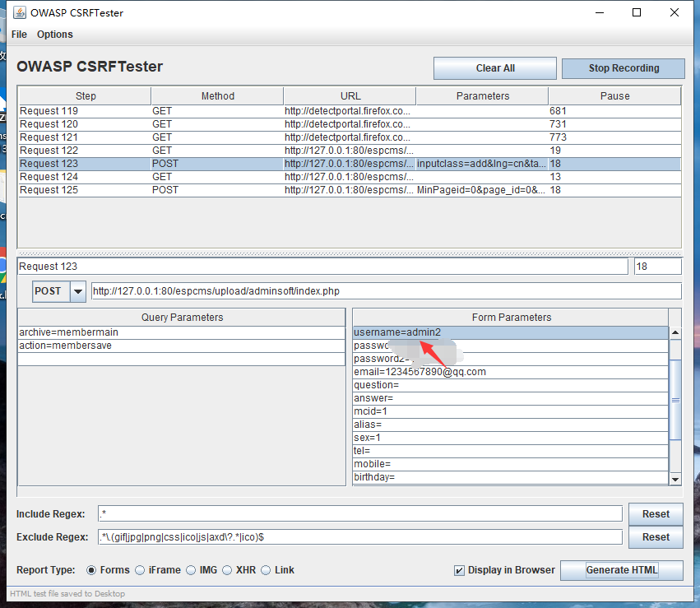Image resolution: width=700 pixels, height=608 pixels.
Task: Select the birthday= form parameter
Action: [510, 477]
